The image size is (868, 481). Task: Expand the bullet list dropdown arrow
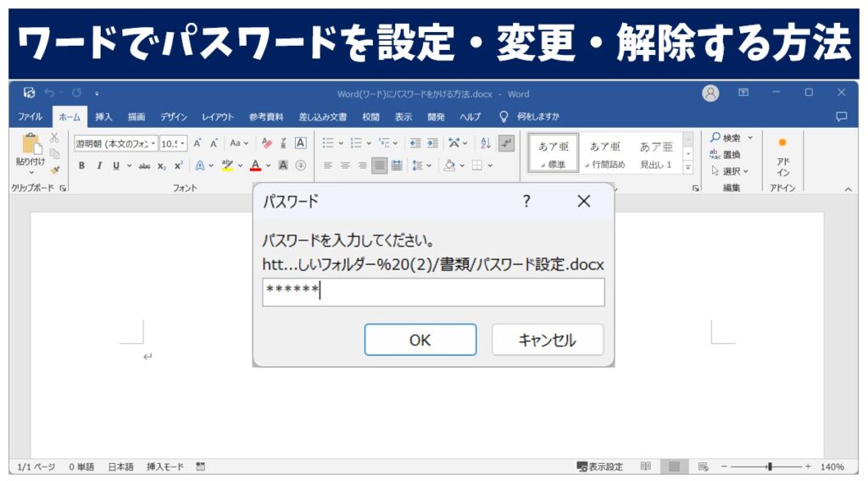pos(341,143)
